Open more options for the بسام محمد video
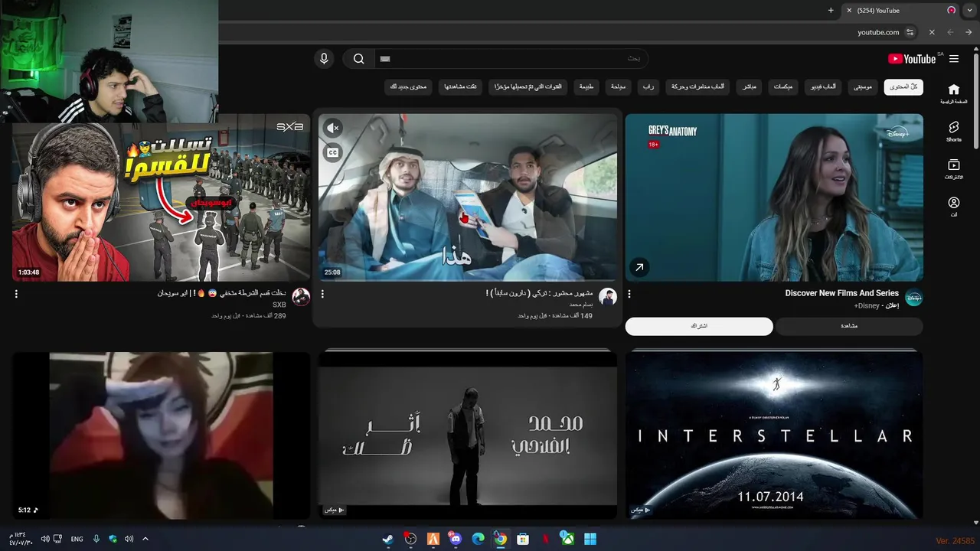Image resolution: width=980 pixels, height=551 pixels. [322, 294]
